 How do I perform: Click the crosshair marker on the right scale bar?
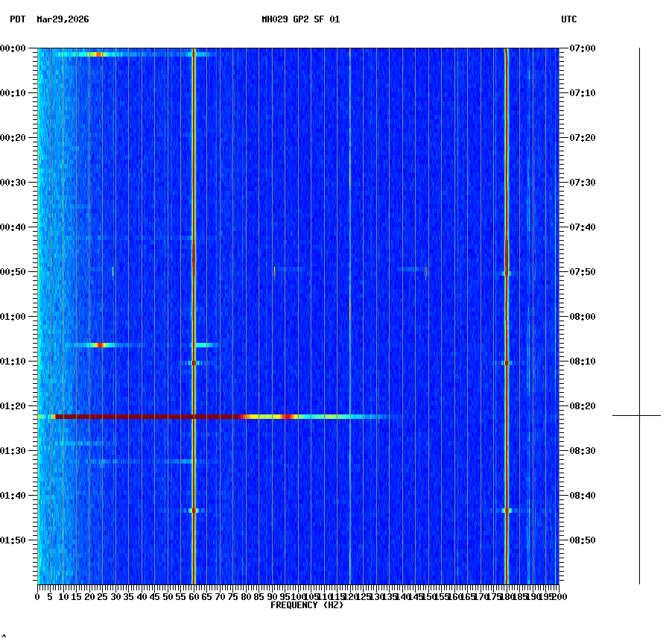pyautogui.click(x=639, y=414)
